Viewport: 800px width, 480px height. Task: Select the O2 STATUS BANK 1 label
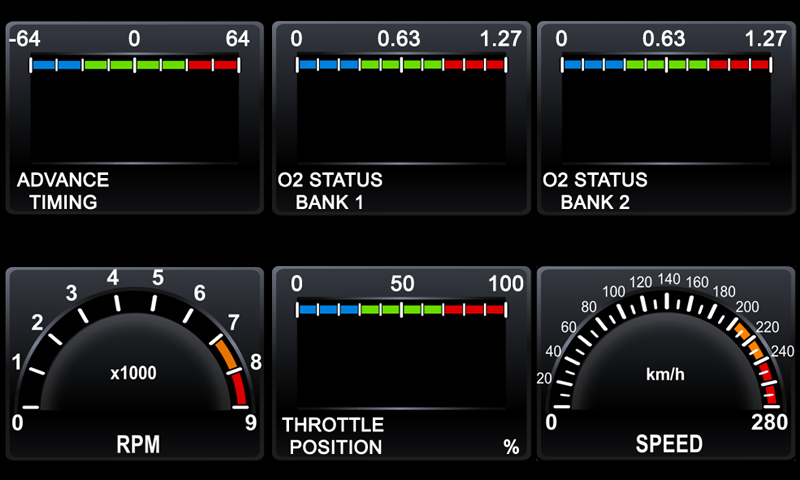point(330,191)
